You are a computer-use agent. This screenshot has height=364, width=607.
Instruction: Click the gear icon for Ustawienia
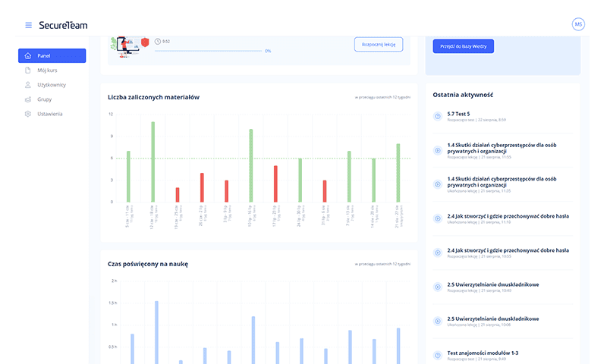28,114
